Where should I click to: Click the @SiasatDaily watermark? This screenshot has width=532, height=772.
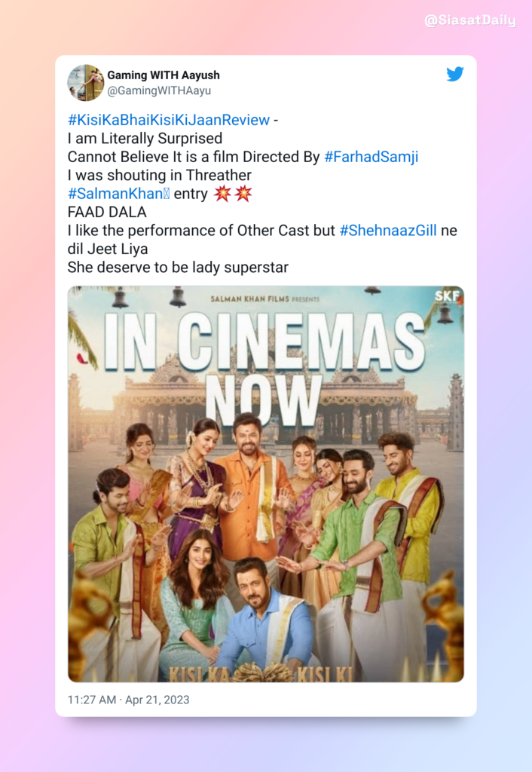pos(470,20)
